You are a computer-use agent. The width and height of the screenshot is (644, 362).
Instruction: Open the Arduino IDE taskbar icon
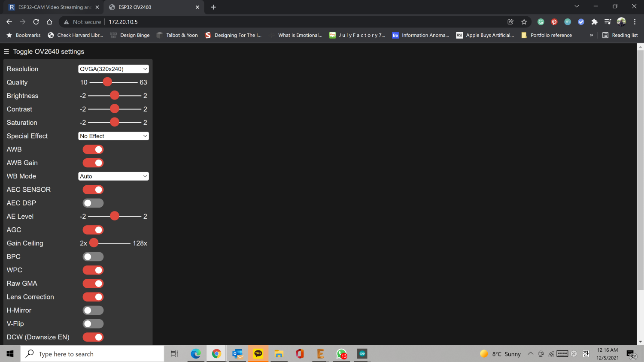(x=362, y=354)
